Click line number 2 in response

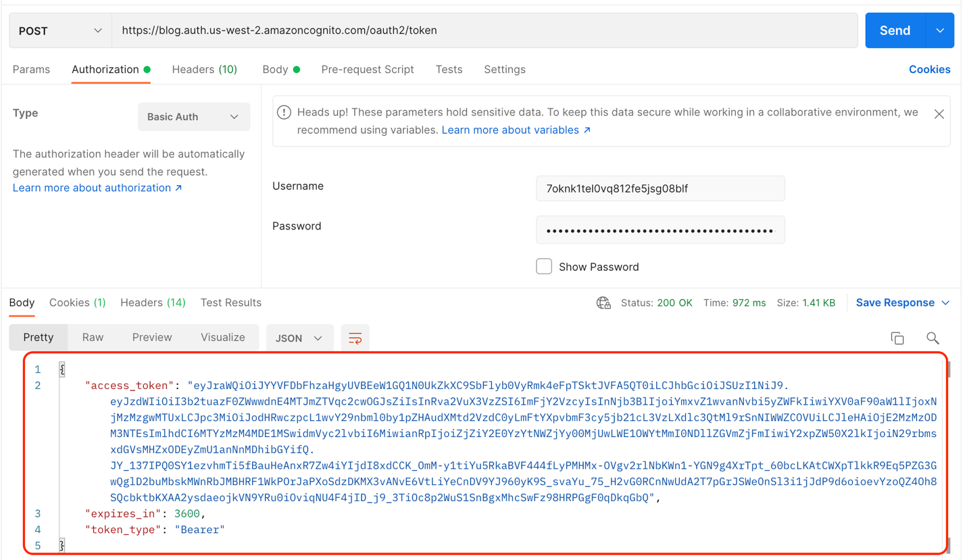(x=38, y=386)
